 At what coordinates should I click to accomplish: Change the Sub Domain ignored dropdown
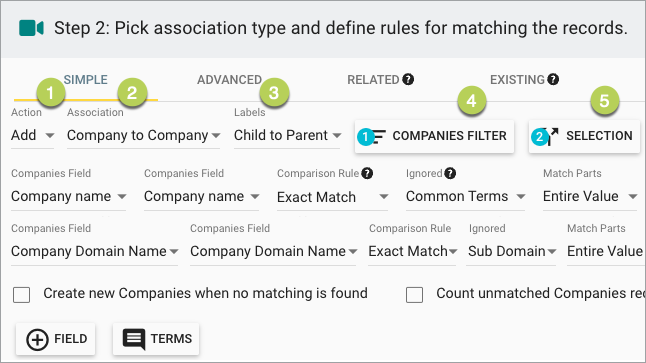pos(511,251)
